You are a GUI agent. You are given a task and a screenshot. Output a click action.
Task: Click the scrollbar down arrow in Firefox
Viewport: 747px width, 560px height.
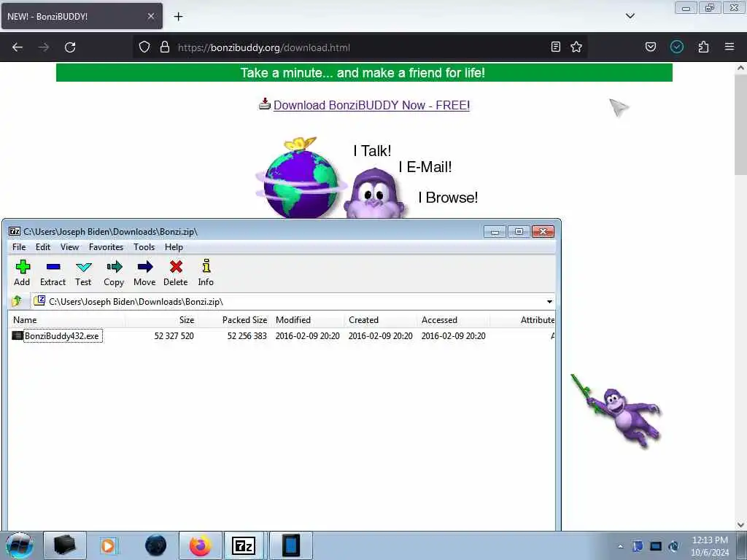click(740, 524)
